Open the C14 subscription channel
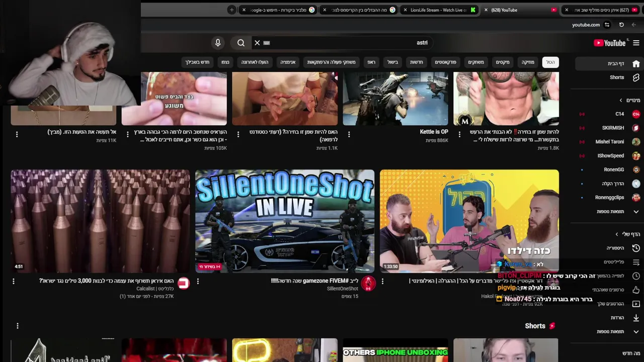Screen dimensions: 644x362 pos(607,114)
